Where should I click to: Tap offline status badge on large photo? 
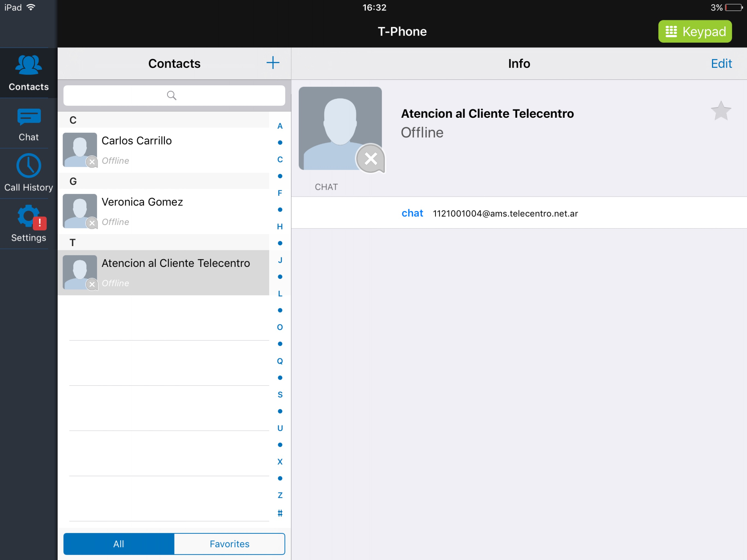pos(371,158)
